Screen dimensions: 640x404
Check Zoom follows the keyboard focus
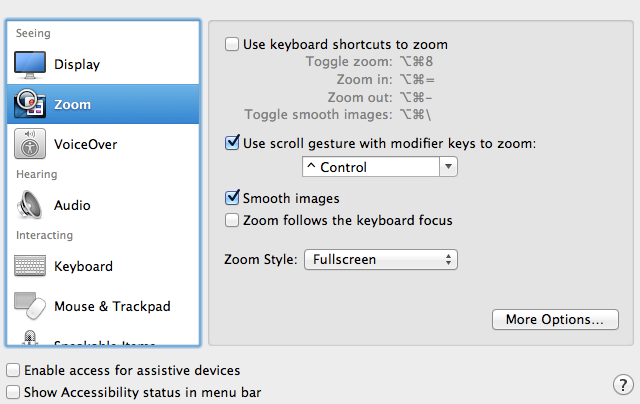tap(232, 220)
